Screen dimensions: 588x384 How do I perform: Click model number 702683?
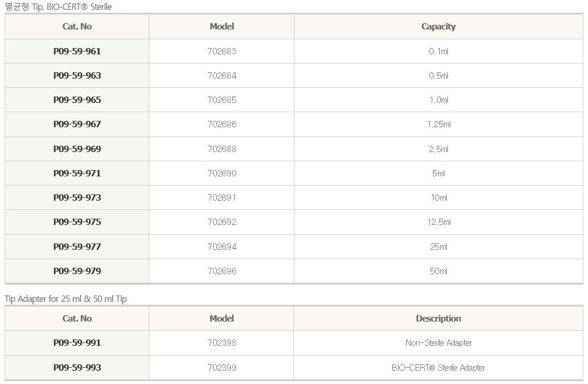point(222,51)
